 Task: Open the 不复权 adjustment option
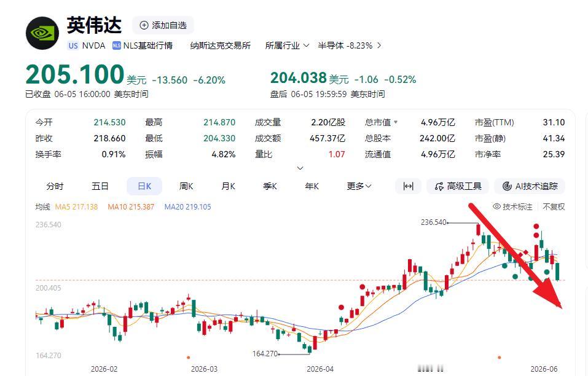pos(554,206)
